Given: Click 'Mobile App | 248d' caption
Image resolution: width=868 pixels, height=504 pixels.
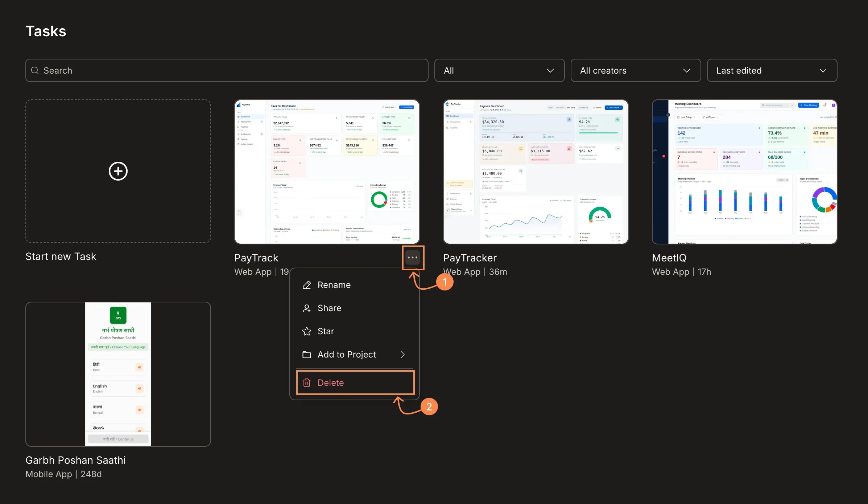Looking at the screenshot, I should coord(64,474).
